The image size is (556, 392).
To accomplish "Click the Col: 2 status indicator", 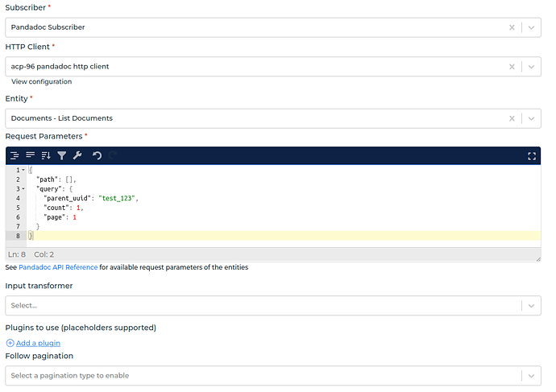I will (x=44, y=254).
